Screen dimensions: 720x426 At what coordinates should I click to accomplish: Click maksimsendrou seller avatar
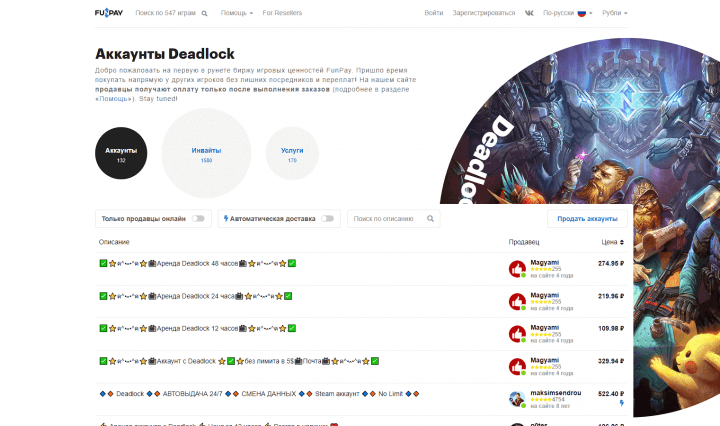[x=517, y=399]
